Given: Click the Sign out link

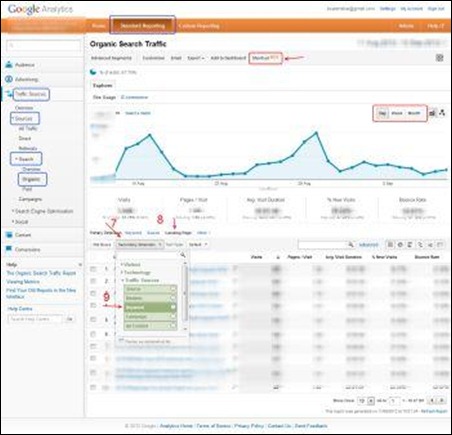Looking at the screenshot, I should [436, 9].
